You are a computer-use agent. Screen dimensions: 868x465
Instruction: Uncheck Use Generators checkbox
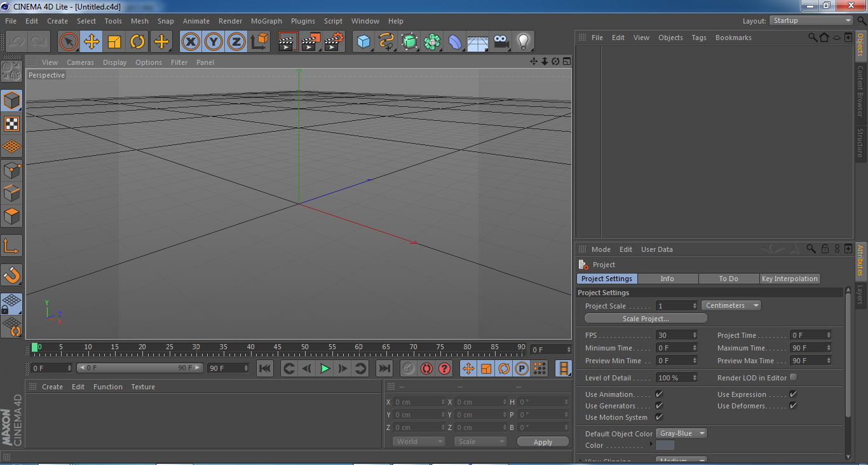(x=659, y=406)
